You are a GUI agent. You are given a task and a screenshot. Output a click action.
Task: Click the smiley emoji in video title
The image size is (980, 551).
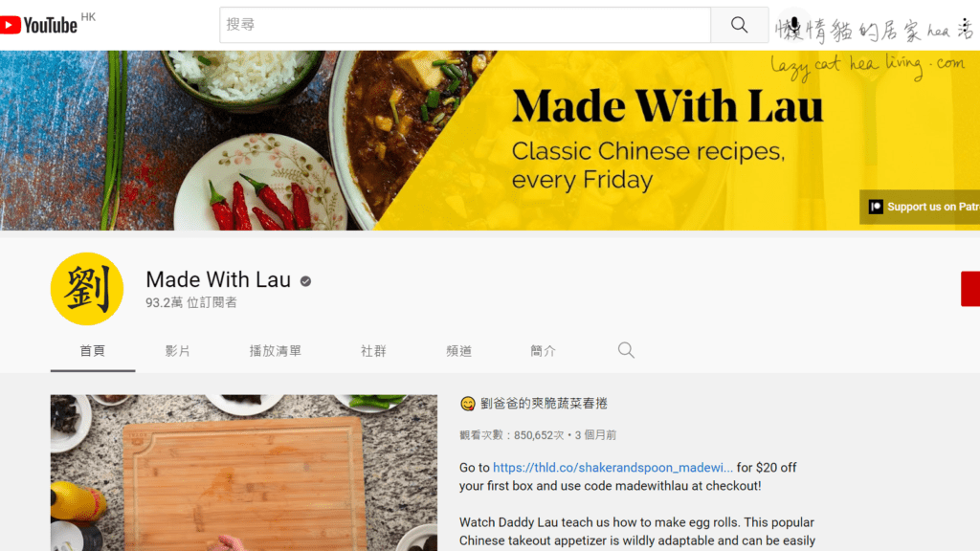coord(467,405)
